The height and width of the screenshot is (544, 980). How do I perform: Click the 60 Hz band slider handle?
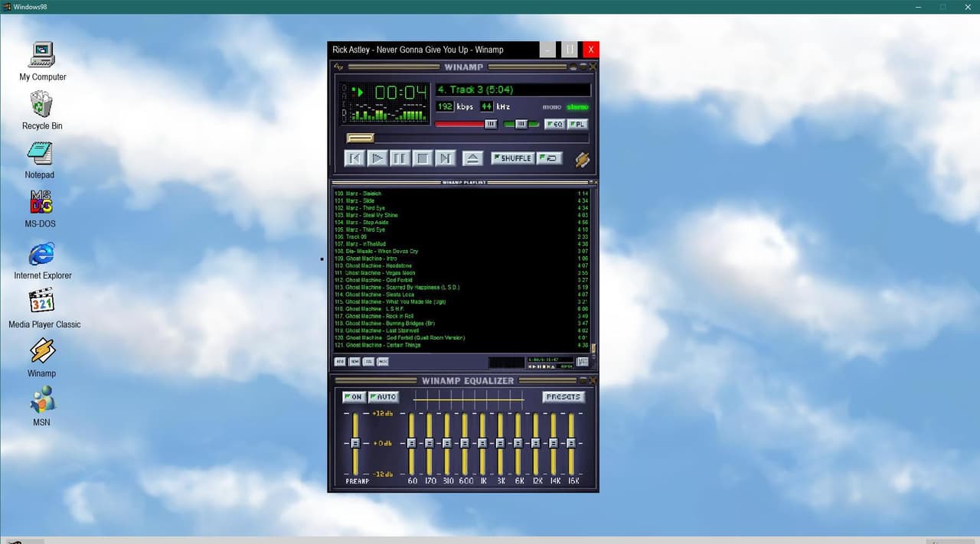point(411,443)
